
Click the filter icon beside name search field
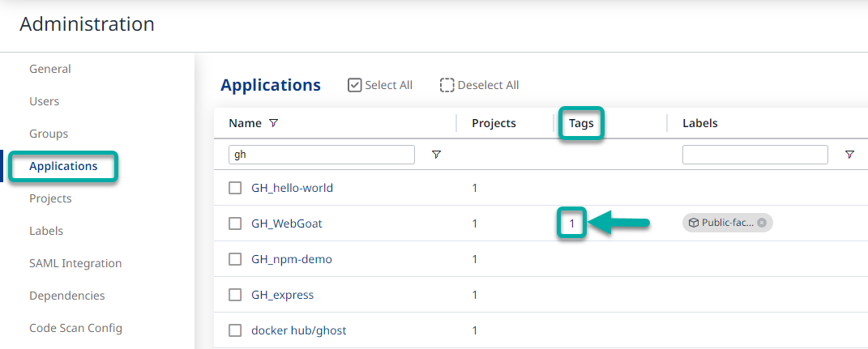pos(436,155)
